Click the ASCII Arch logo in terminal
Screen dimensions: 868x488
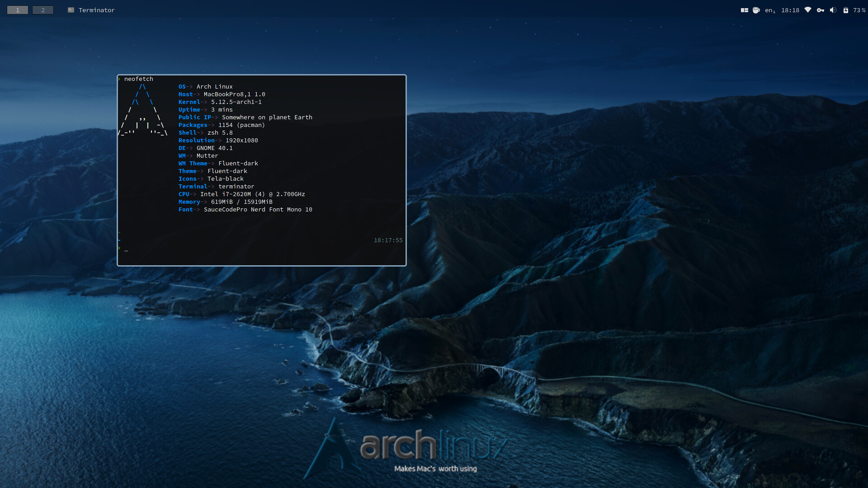[x=143, y=110]
